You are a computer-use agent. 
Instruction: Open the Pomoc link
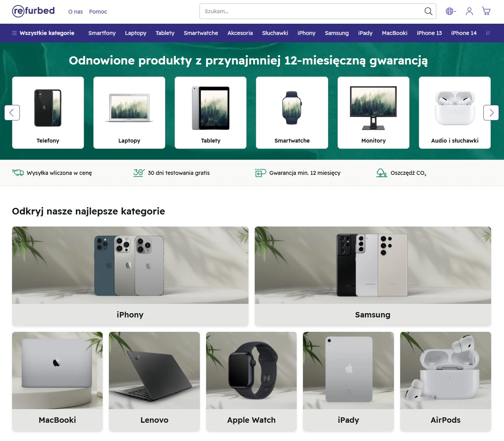click(98, 12)
